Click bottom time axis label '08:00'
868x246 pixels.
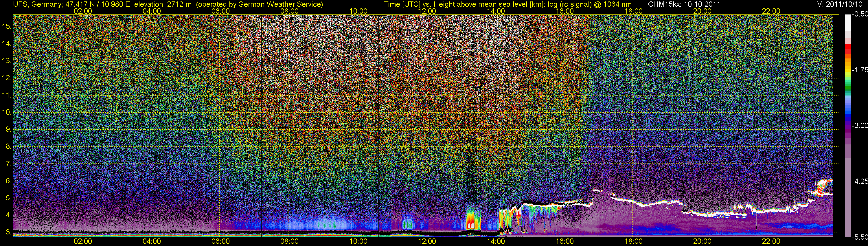pos(289,241)
